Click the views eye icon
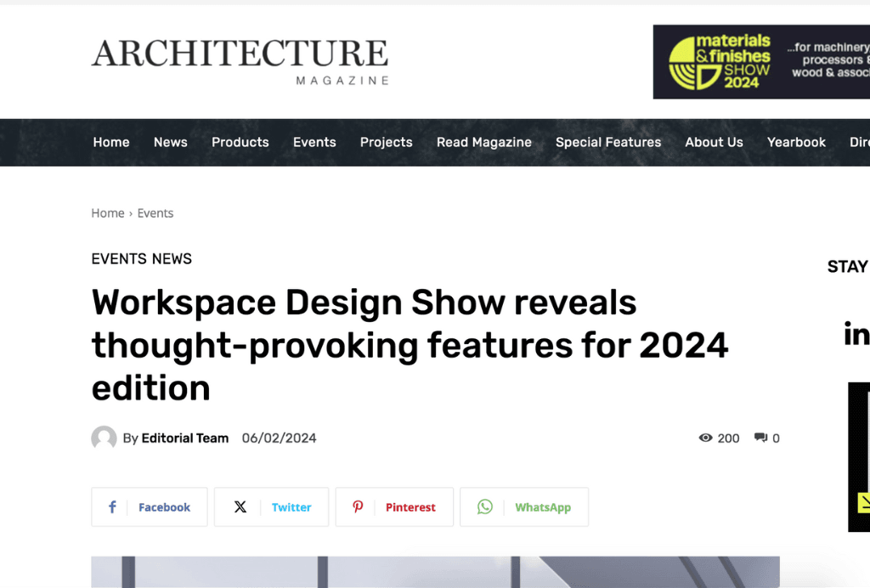This screenshot has width=870, height=588. (705, 438)
